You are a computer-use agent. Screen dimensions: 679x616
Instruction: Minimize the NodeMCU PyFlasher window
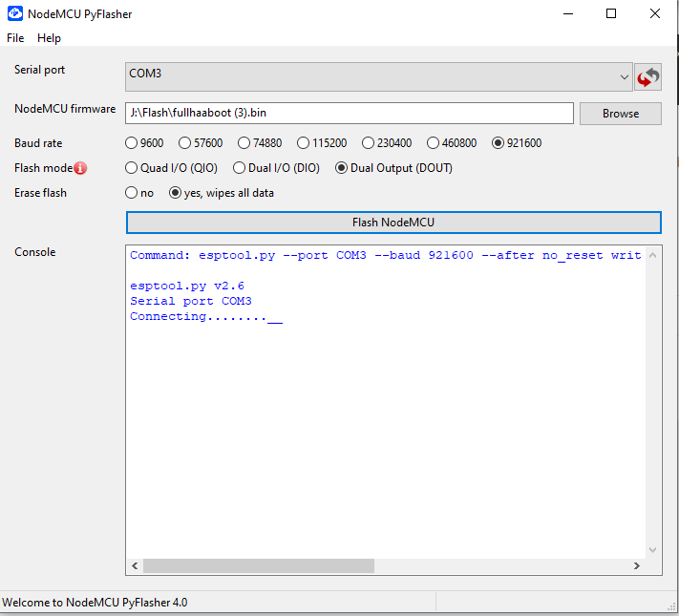[x=568, y=14]
